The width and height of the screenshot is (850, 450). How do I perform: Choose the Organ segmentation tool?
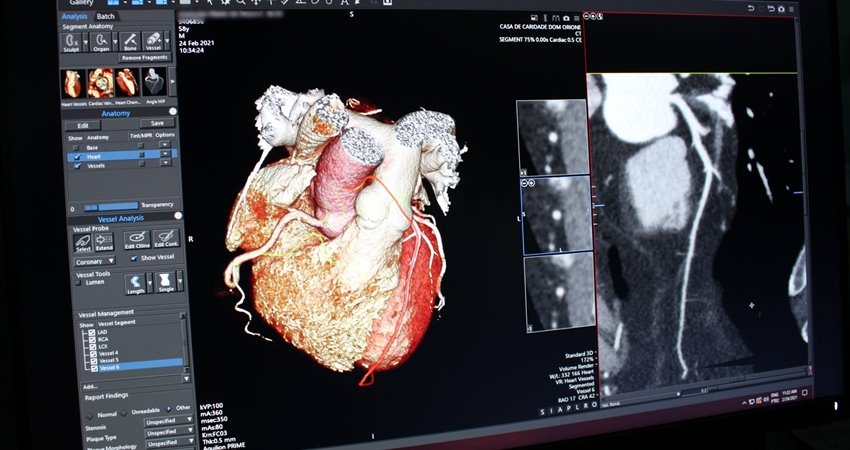click(x=100, y=42)
